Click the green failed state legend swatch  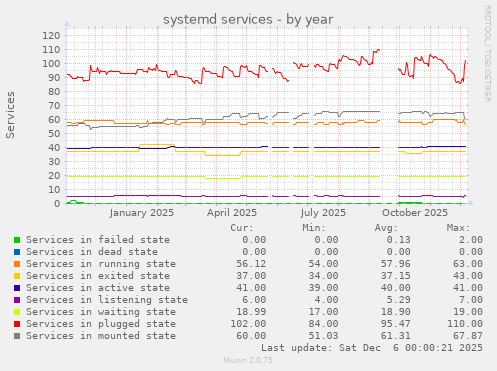tap(17, 240)
